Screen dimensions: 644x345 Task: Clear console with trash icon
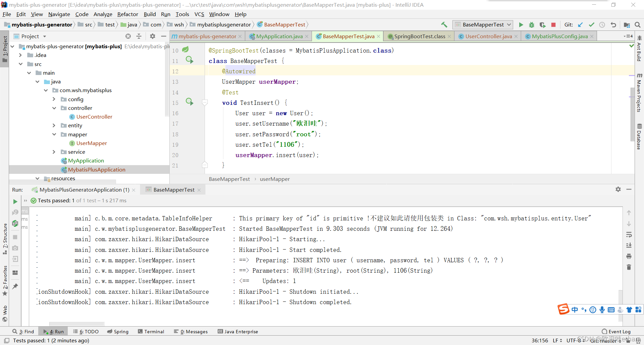(629, 267)
